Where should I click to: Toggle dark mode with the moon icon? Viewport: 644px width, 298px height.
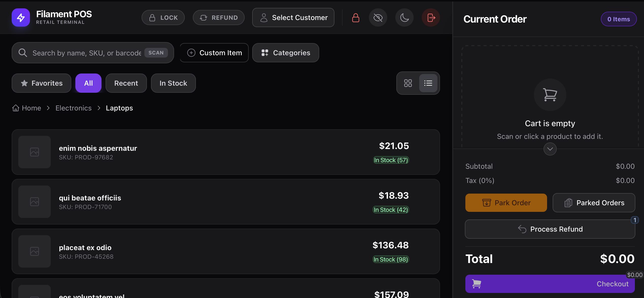click(404, 18)
